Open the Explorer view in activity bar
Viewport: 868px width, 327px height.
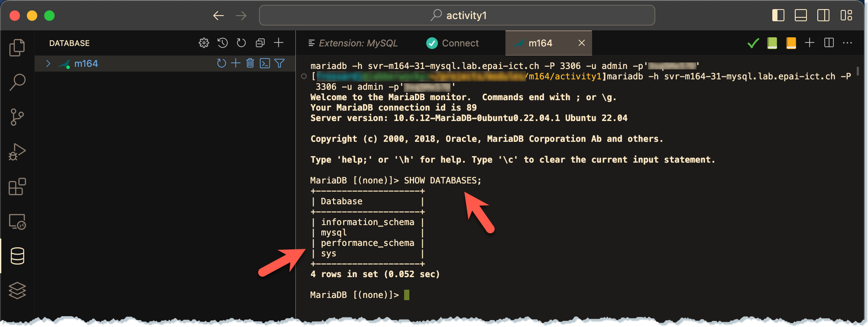click(17, 48)
